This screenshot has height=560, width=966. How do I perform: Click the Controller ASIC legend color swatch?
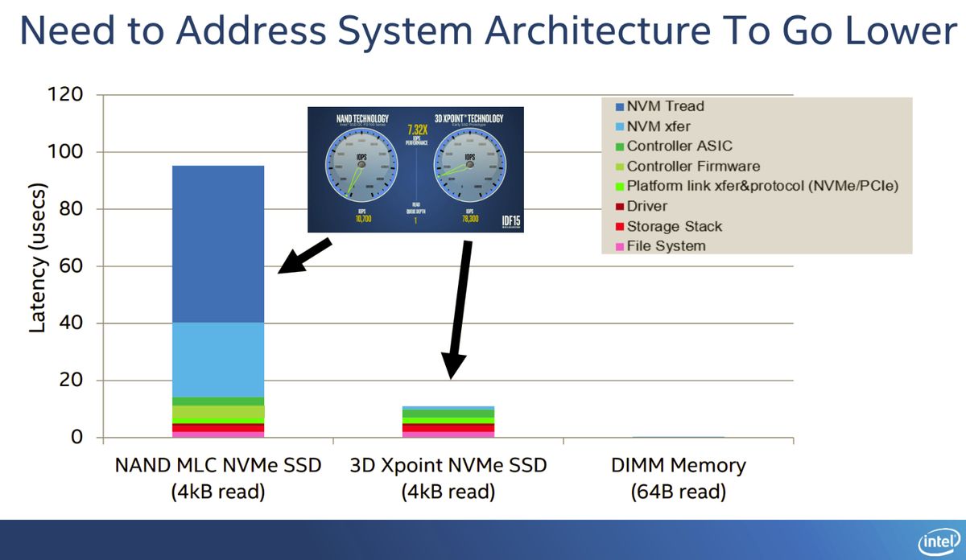(x=619, y=147)
